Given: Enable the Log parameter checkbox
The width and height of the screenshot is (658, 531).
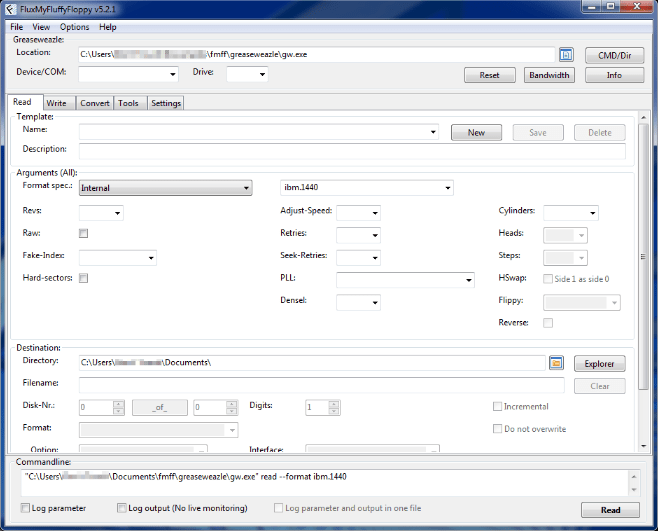Looking at the screenshot, I should tap(26, 509).
